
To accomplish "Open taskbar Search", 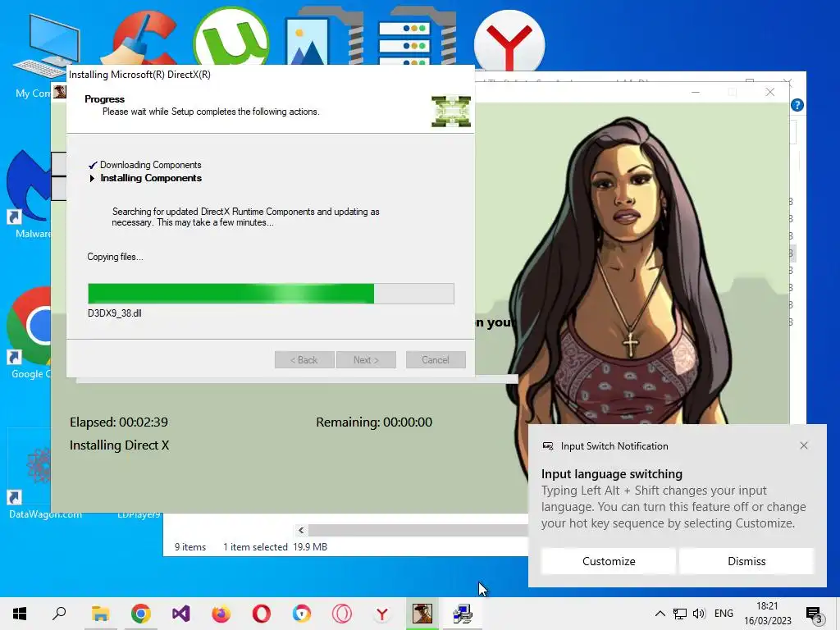I will [59, 614].
